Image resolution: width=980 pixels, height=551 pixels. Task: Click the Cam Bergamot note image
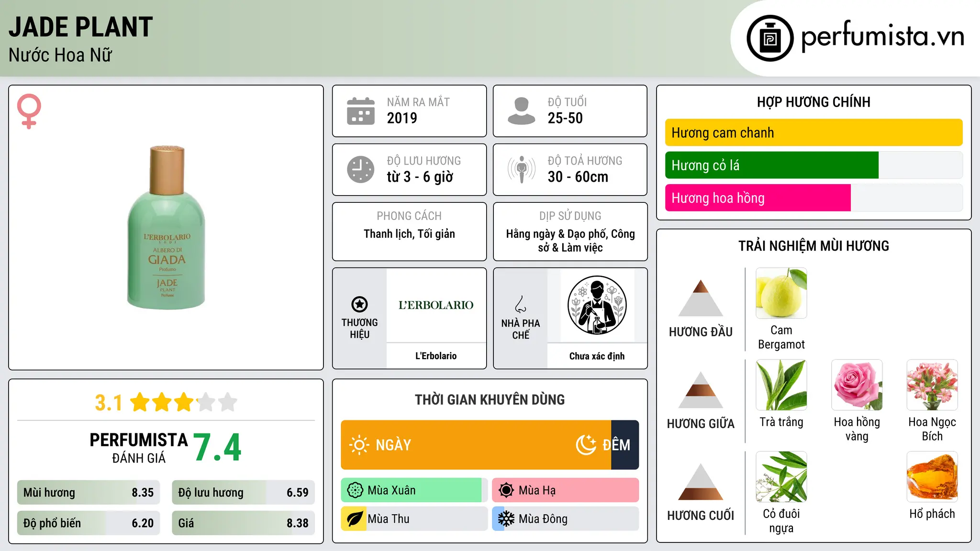click(x=781, y=293)
